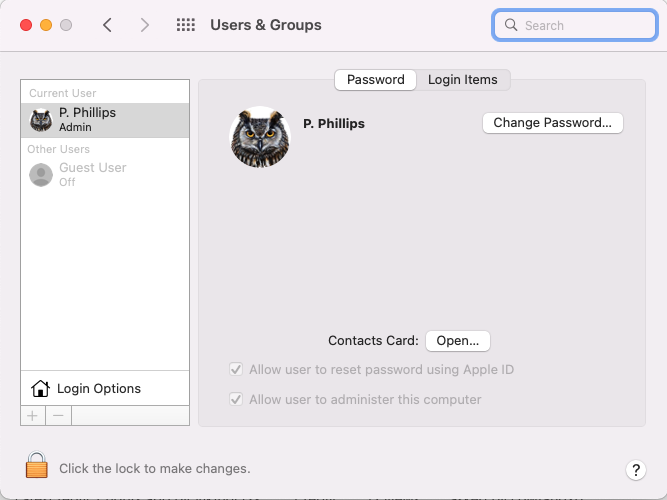Open the Contacts Card

pos(458,341)
